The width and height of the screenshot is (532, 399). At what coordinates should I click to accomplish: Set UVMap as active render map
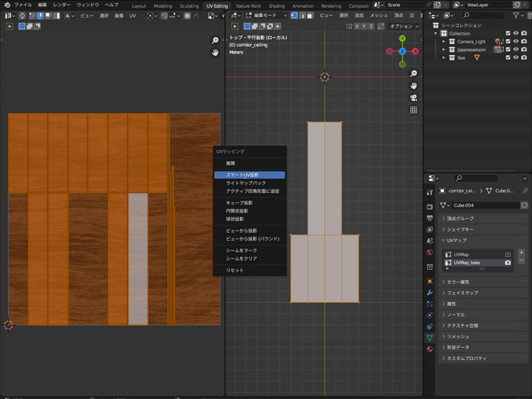click(x=508, y=254)
